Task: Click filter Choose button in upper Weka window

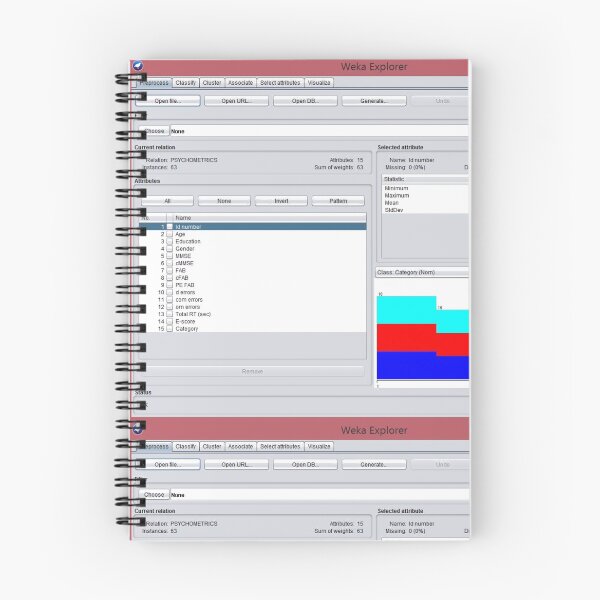Action: point(154,131)
